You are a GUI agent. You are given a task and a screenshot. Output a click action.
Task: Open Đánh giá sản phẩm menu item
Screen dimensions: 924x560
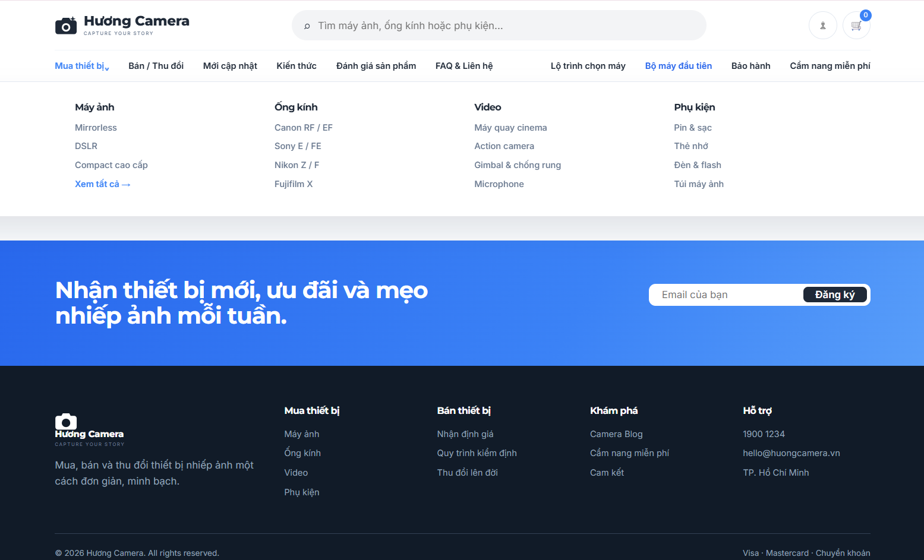(376, 66)
